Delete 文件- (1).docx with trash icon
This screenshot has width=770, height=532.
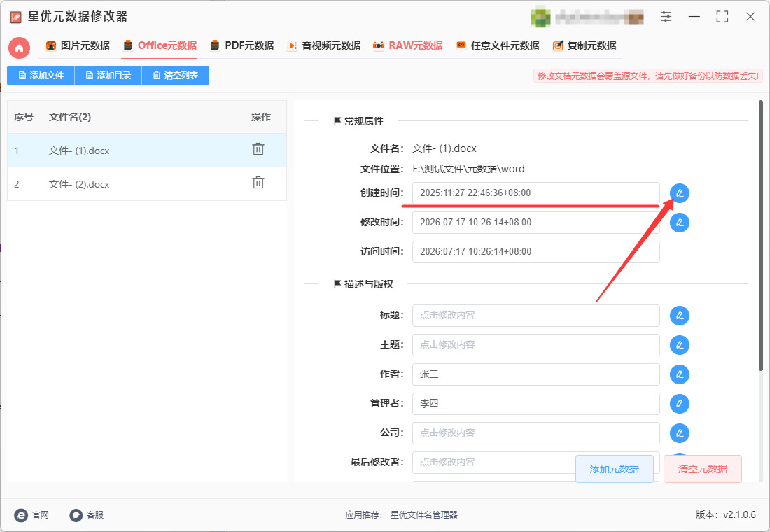point(258,149)
